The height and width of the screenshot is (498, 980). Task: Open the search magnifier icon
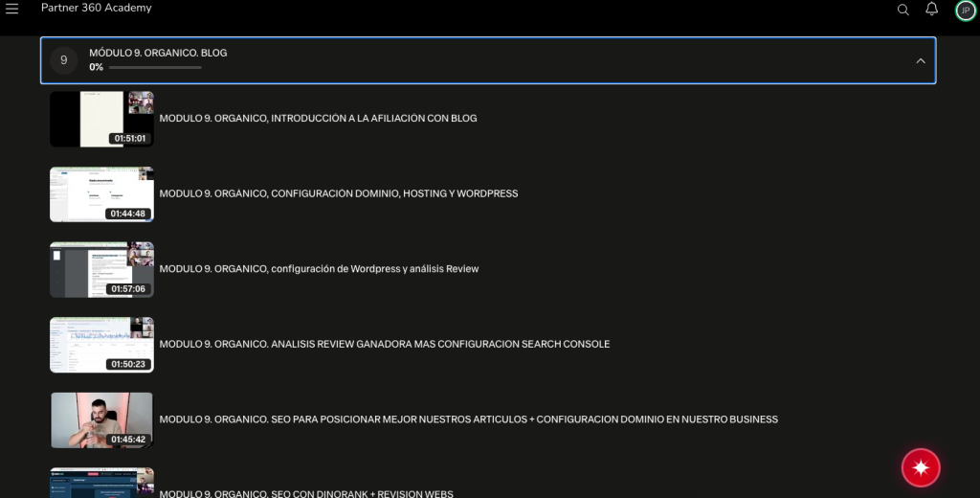click(x=903, y=10)
